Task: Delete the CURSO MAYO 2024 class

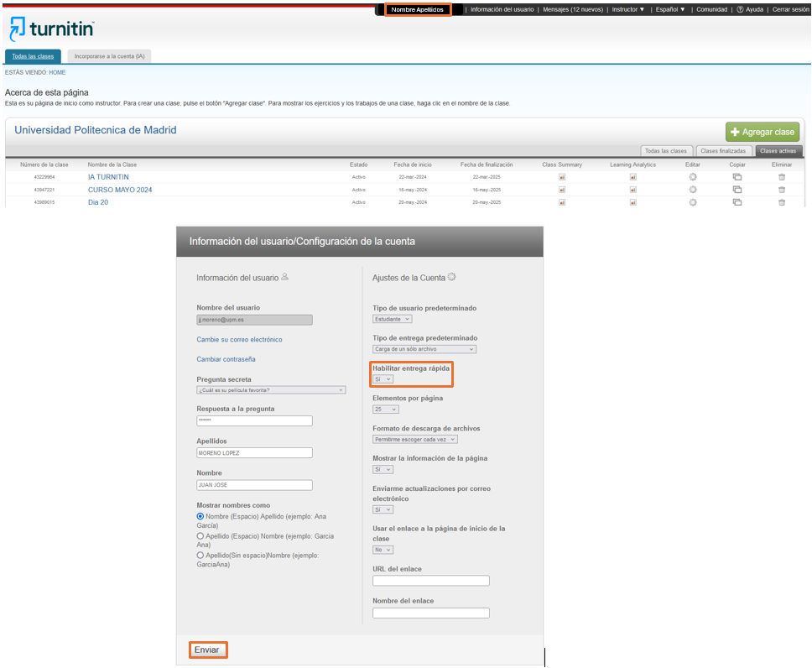Action: coord(782,190)
